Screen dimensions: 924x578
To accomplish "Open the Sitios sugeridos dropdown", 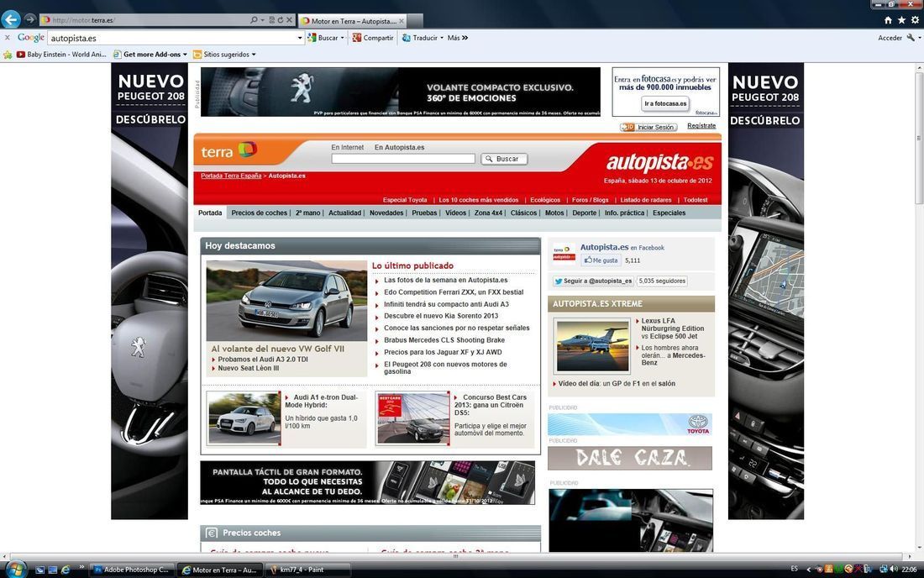I will point(254,55).
